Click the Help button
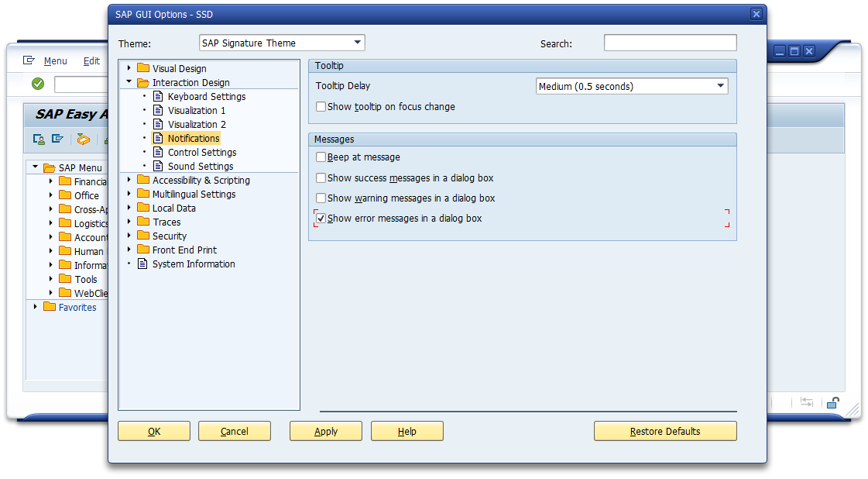Viewport: 868px width, 479px height. 407,431
